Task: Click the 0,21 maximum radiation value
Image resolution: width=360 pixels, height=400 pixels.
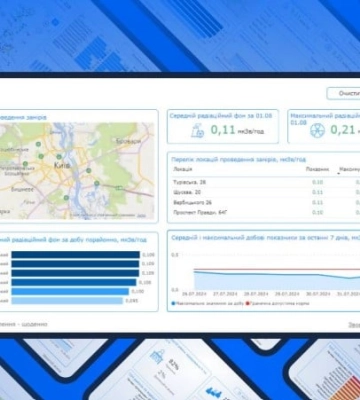Action: pyautogui.click(x=343, y=130)
